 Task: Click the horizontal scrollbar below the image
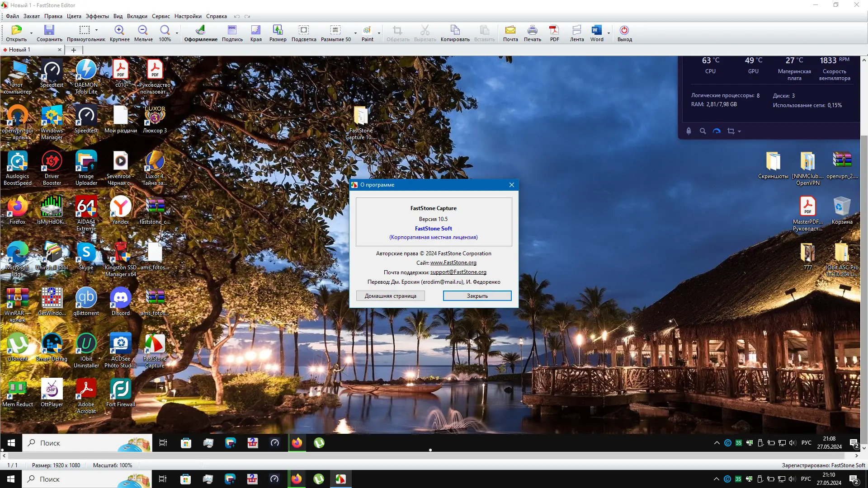[429, 456]
